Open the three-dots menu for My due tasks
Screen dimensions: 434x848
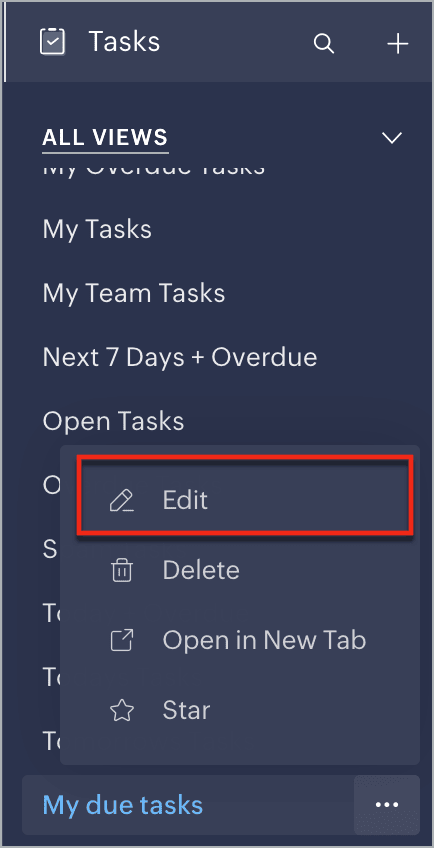387,805
